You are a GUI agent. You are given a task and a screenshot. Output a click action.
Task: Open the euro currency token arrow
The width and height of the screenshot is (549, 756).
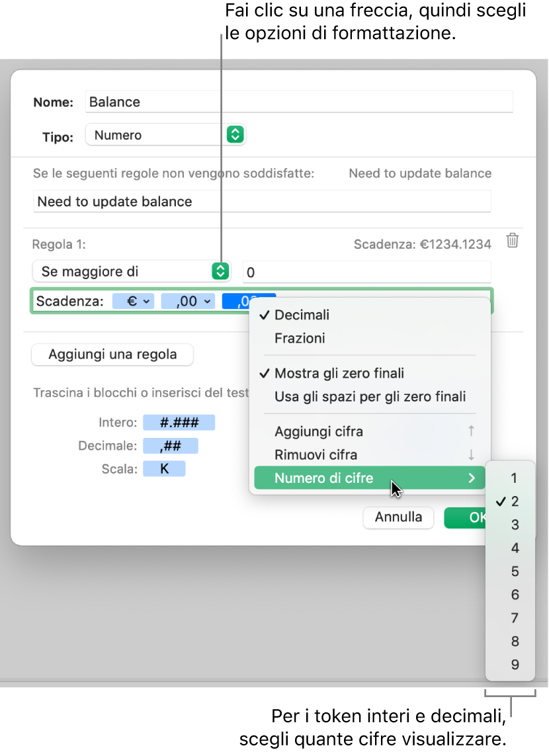click(x=147, y=302)
